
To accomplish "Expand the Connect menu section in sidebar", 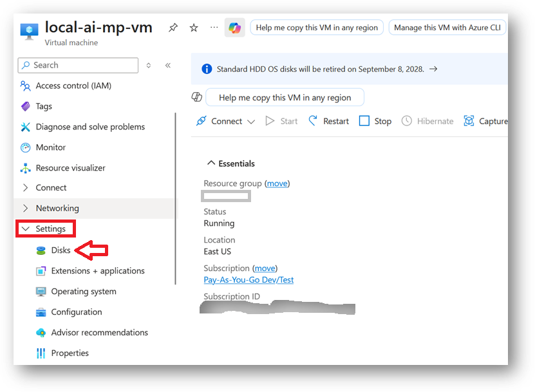I will [25, 188].
